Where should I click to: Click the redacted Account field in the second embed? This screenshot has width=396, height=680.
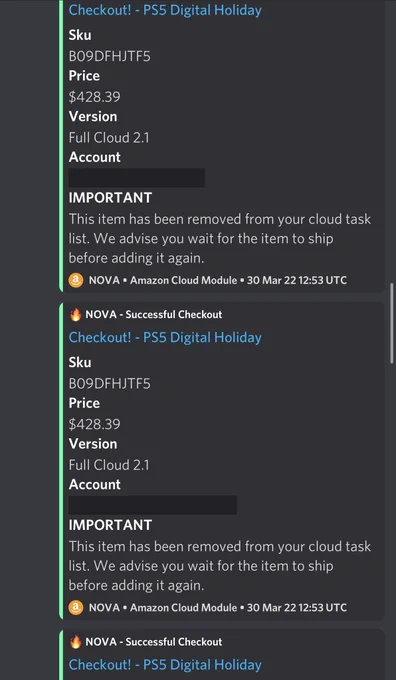[x=153, y=505]
